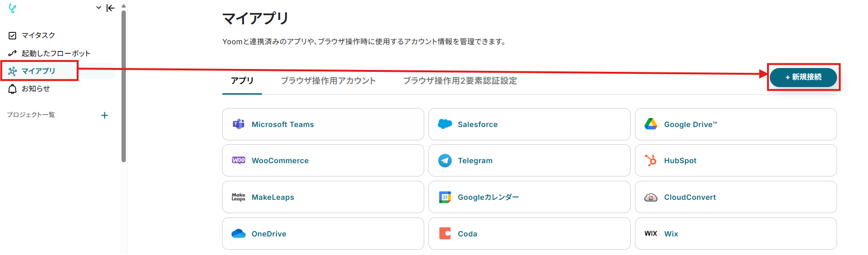Select the Telegram paper plane icon

[x=445, y=161]
